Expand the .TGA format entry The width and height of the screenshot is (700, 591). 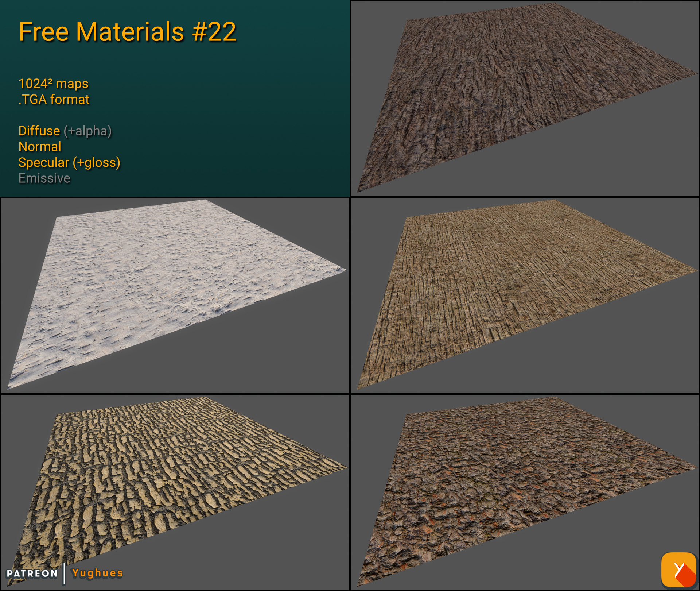click(54, 99)
